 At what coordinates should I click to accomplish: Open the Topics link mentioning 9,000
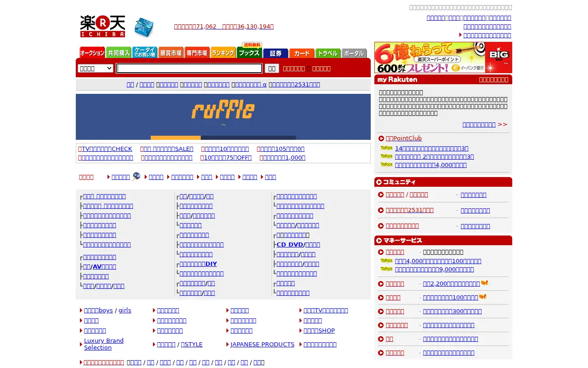(434, 270)
